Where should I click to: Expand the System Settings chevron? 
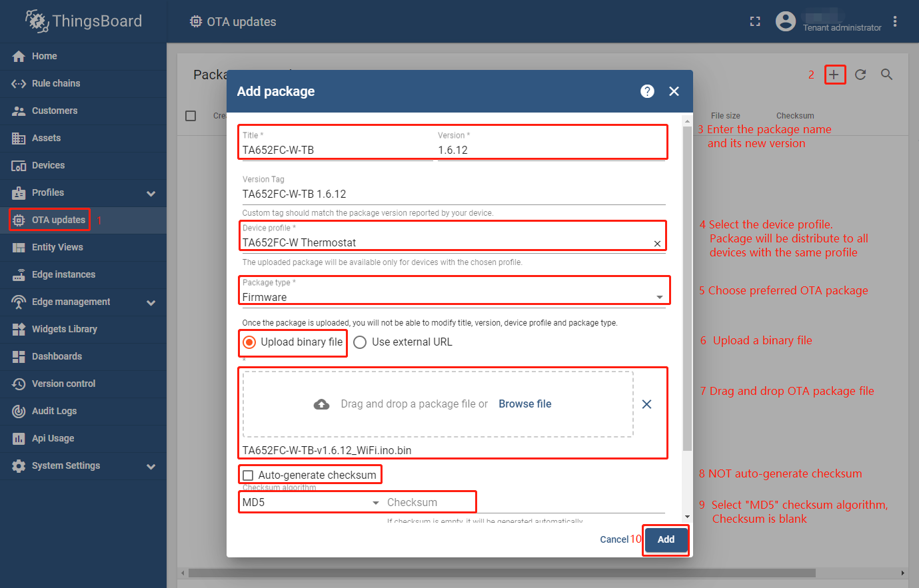[x=151, y=466]
